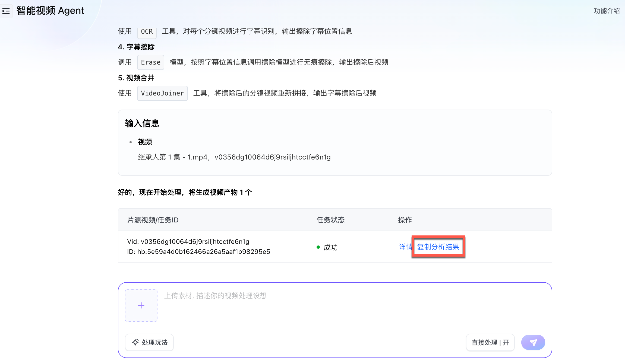Open the 处理玩法 options

point(150,342)
